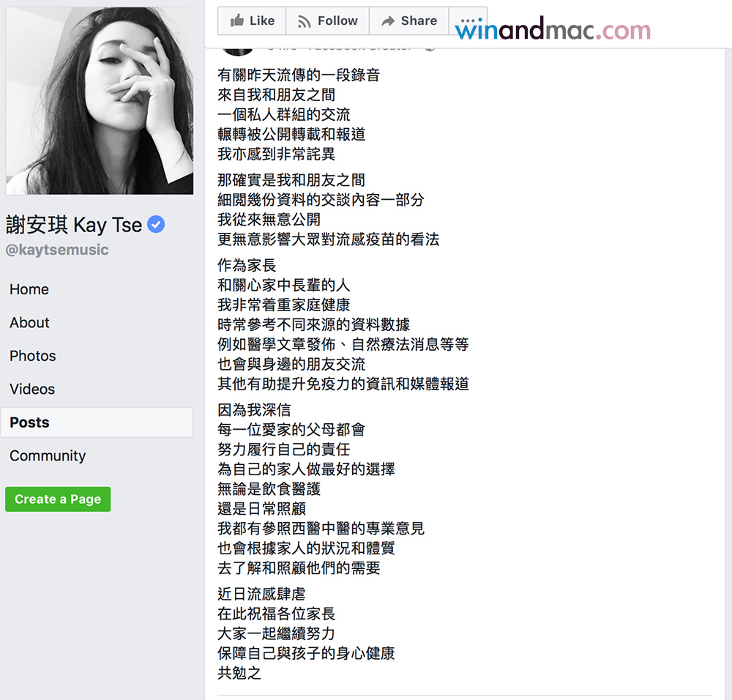This screenshot has width=732, height=700.
Task: Go to the Home section
Action: pos(29,289)
